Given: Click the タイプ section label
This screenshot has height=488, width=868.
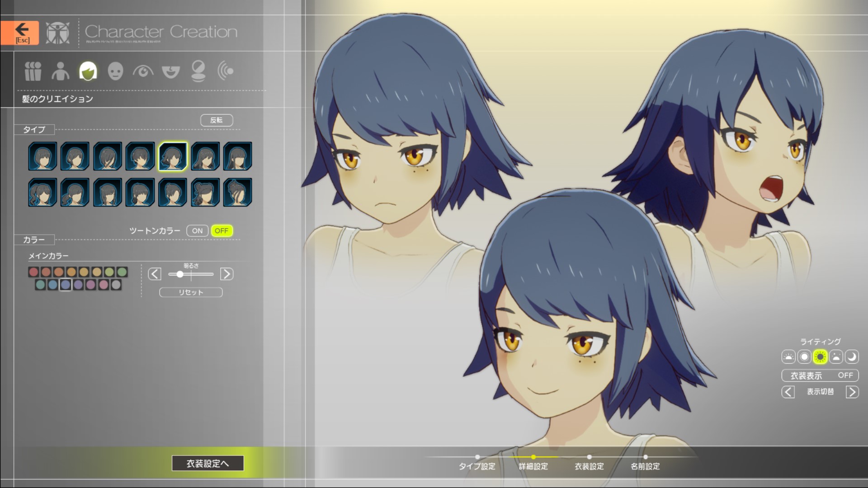Looking at the screenshot, I should click(34, 130).
